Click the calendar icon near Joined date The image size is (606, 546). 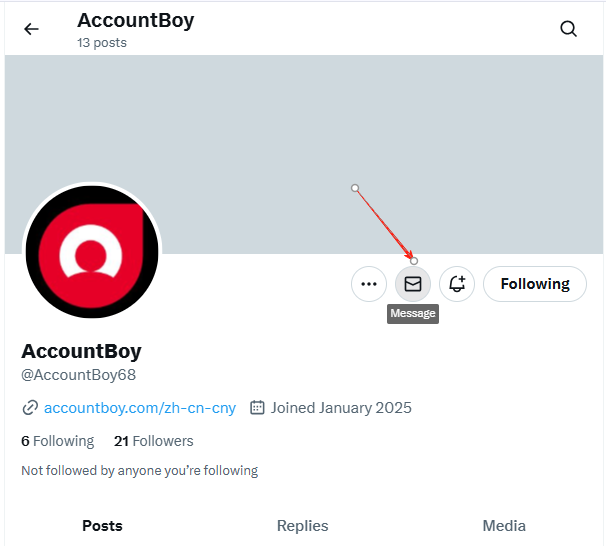257,408
